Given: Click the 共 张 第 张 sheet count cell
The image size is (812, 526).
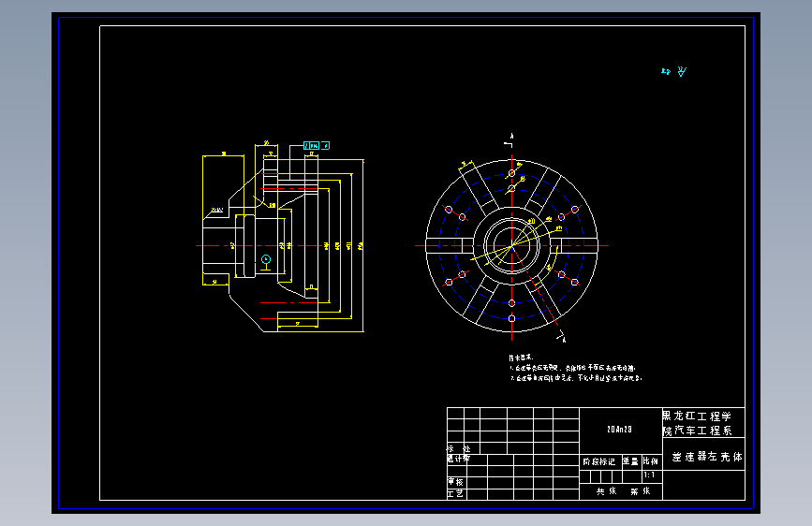Looking at the screenshot, I should [x=622, y=490].
